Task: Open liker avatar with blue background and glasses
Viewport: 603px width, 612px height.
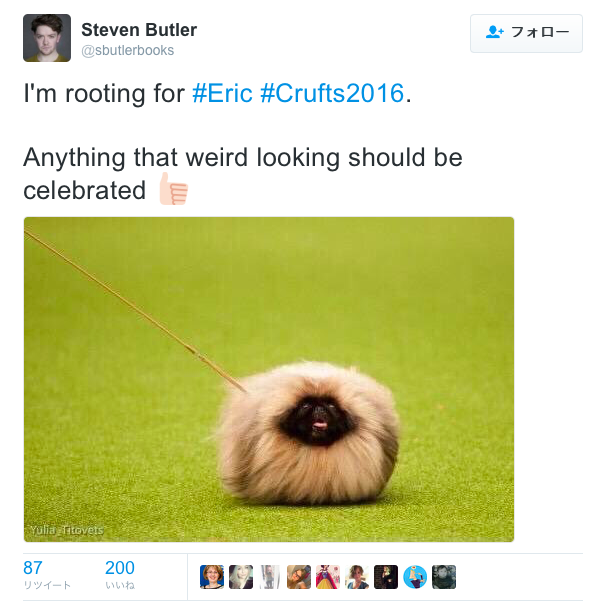Action: pos(212,577)
